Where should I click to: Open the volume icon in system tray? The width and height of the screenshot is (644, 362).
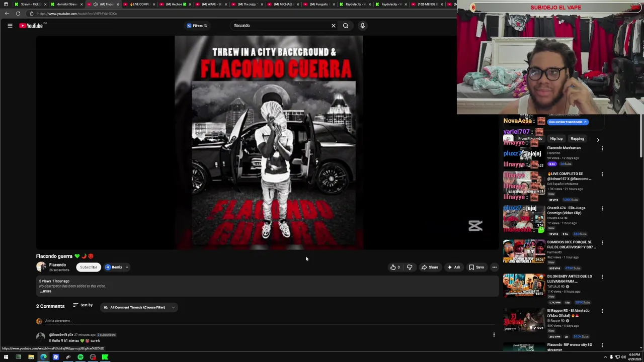point(623,357)
